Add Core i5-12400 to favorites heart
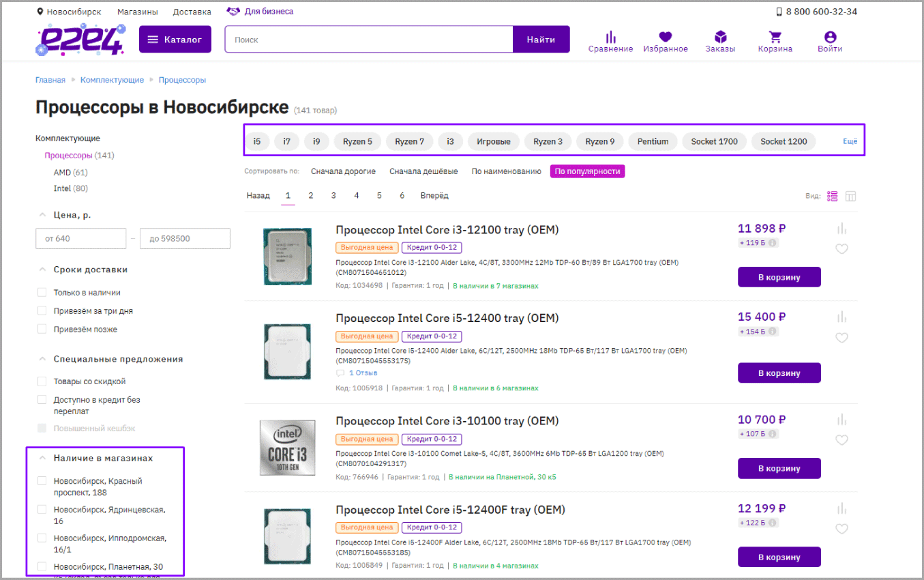The image size is (924, 580). click(841, 338)
